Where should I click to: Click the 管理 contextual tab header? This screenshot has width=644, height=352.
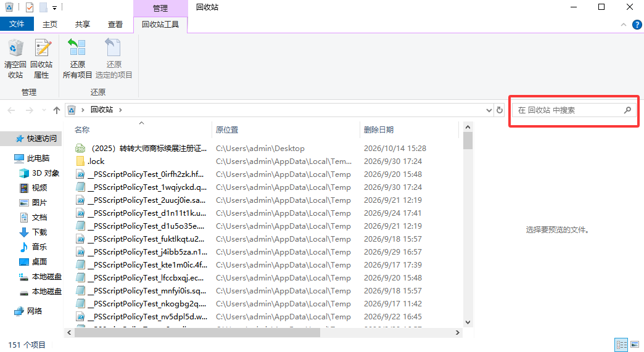pos(160,8)
